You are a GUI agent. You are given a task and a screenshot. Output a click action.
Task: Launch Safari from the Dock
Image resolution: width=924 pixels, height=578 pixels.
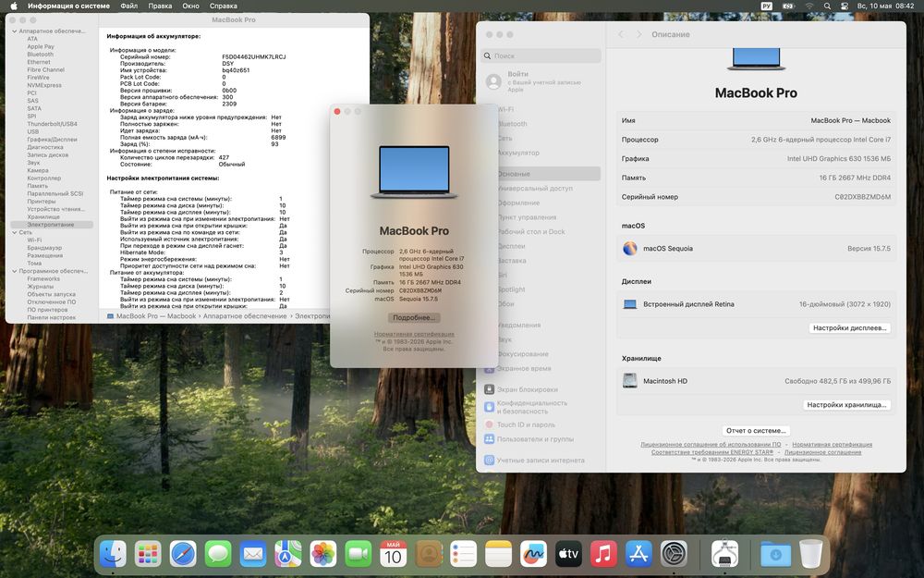pos(183,554)
